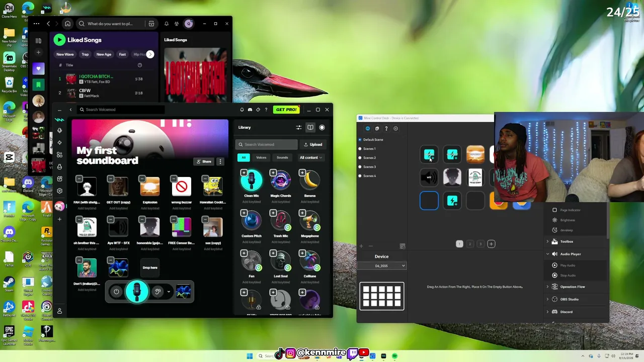Viewport: 644px width, 362px height.
Task: Add Magic Chords voice with plus
Action: tap(273, 173)
